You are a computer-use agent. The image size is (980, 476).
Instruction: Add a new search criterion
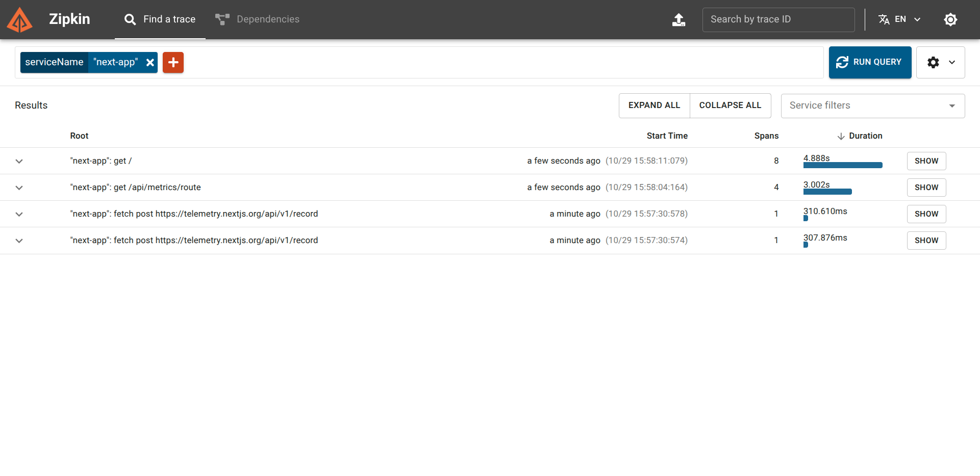click(x=173, y=63)
